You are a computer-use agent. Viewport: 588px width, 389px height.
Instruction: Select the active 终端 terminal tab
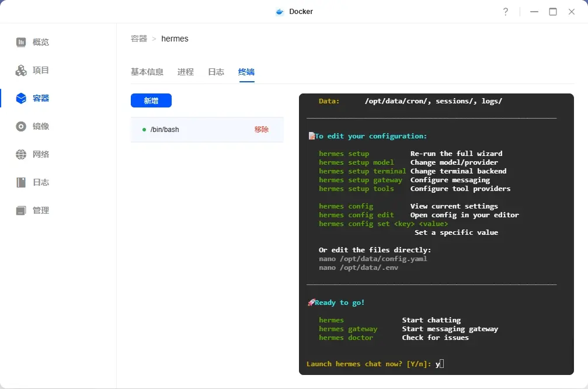[246, 72]
